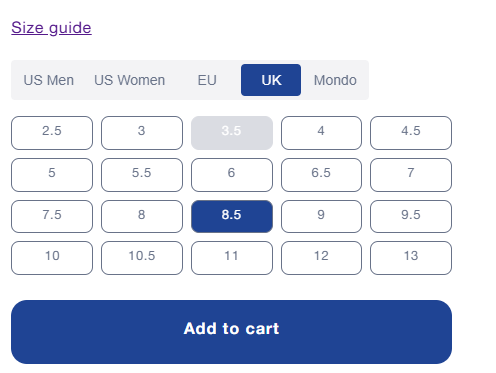Select the UK sizing tab
496x373 pixels.
click(271, 80)
